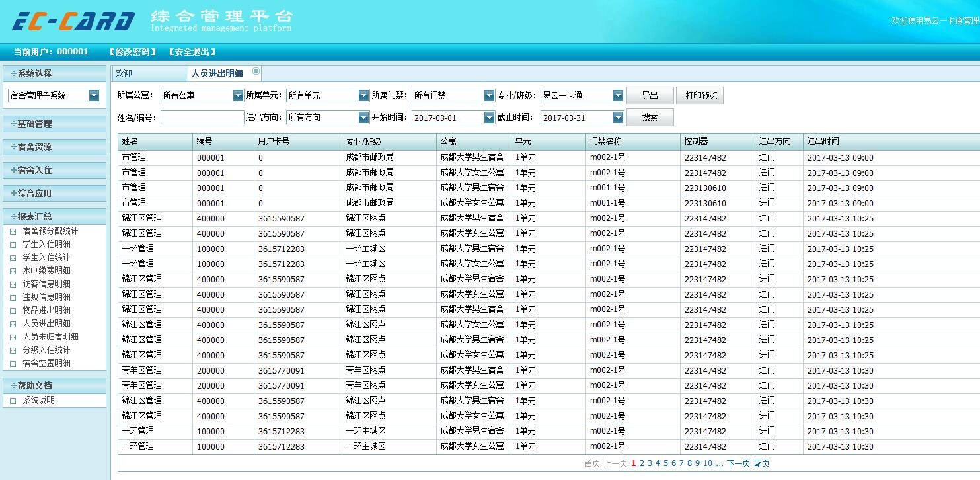Viewport: 980px width, 480px height.
Task: Open 学生入住统计 report
Action: [x=46, y=257]
